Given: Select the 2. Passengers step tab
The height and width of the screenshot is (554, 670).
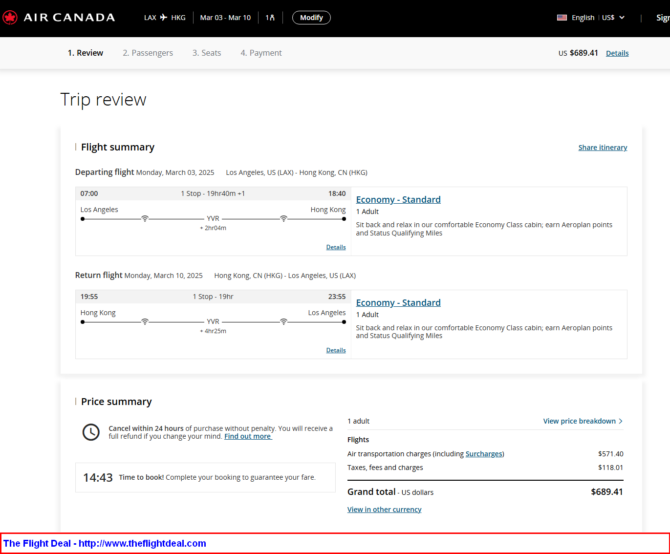Looking at the screenshot, I should [148, 53].
